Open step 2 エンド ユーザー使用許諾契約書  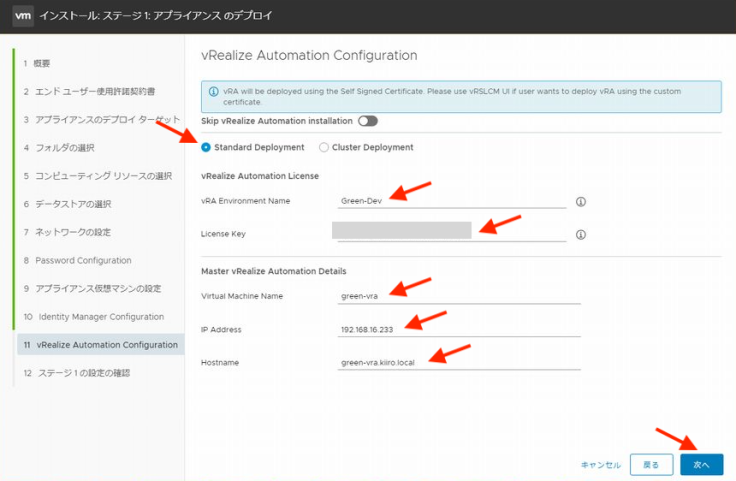point(89,92)
